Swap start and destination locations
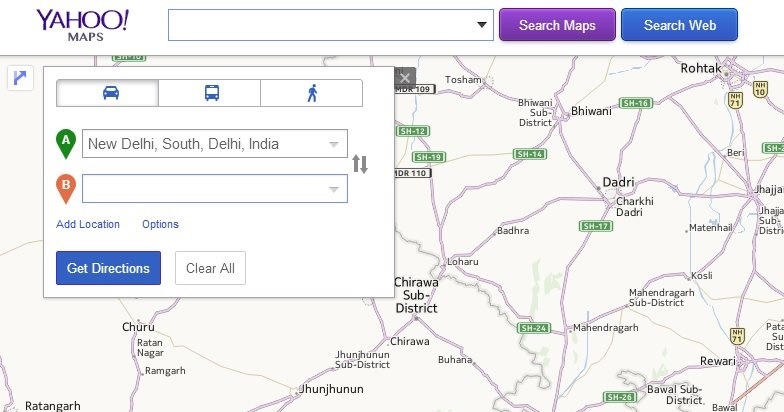The image size is (784, 412). point(360,165)
